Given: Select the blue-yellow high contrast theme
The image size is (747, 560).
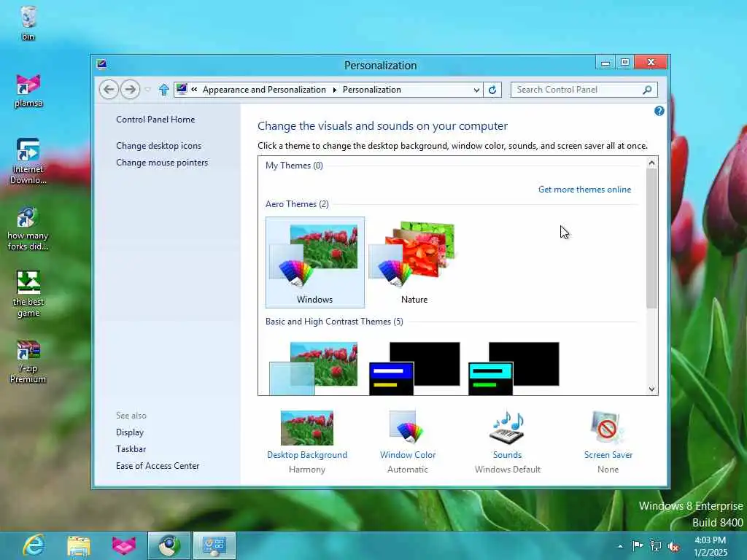Looking at the screenshot, I should pyautogui.click(x=414, y=368).
